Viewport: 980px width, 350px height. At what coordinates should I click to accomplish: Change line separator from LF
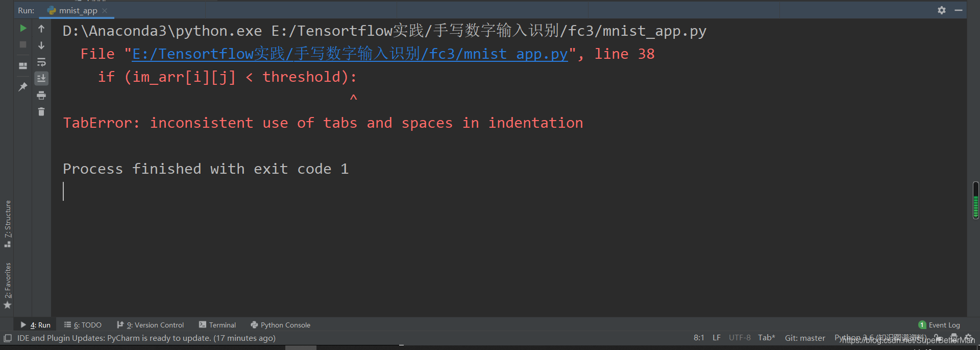[x=716, y=337]
